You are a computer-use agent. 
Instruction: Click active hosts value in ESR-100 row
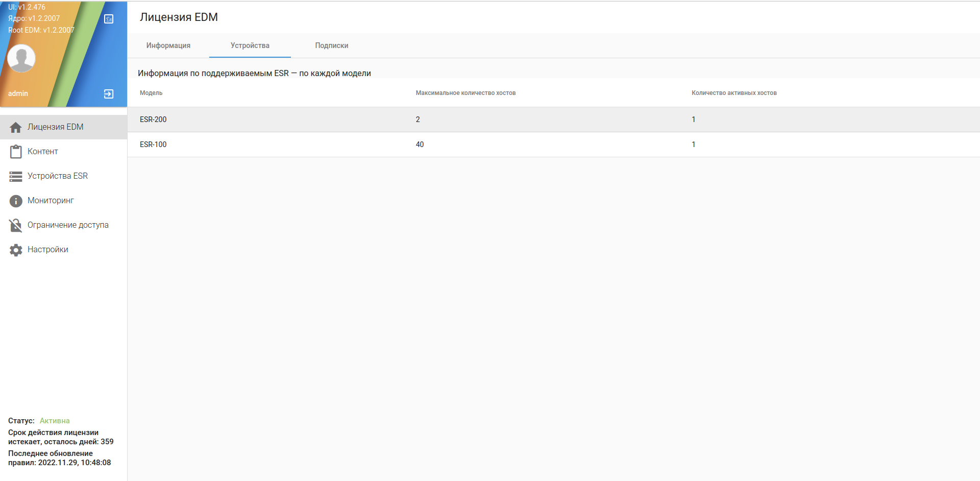coord(693,145)
